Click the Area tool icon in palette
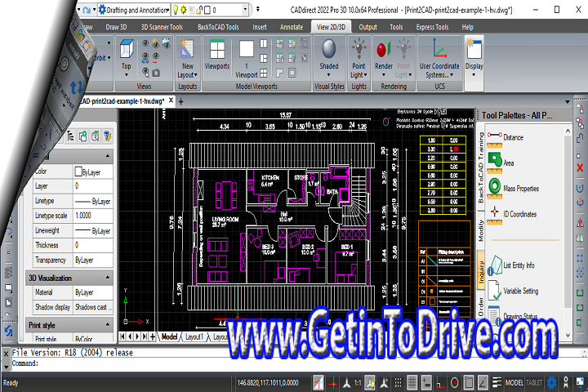 494,163
